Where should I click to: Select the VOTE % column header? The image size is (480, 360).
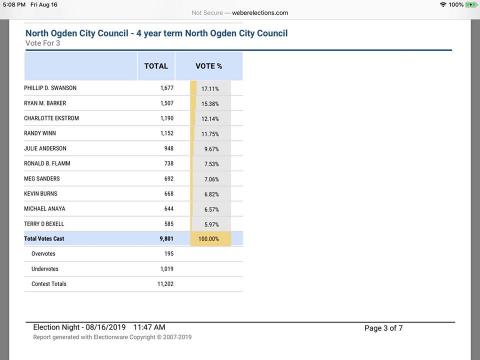coord(209,66)
